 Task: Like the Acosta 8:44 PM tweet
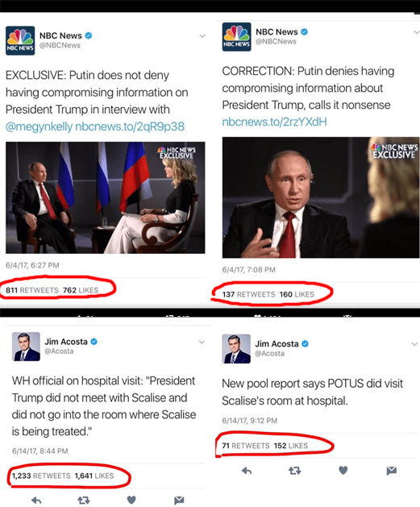(131, 500)
